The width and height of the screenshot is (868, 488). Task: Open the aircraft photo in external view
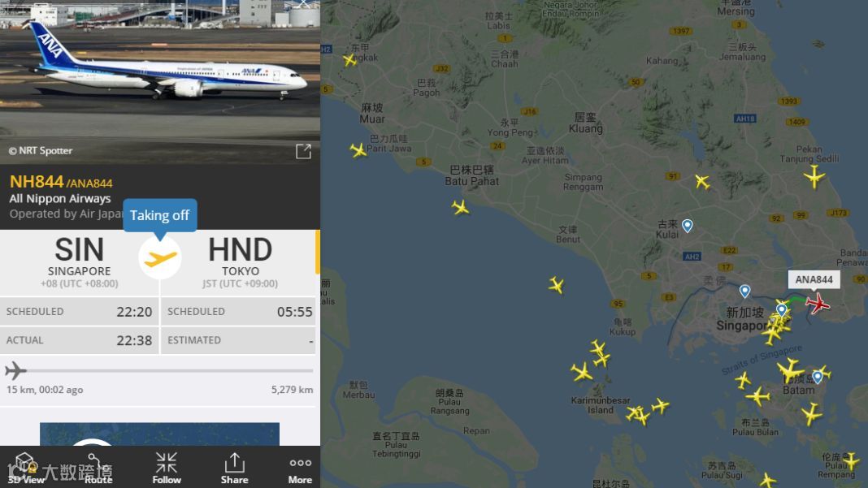point(303,151)
